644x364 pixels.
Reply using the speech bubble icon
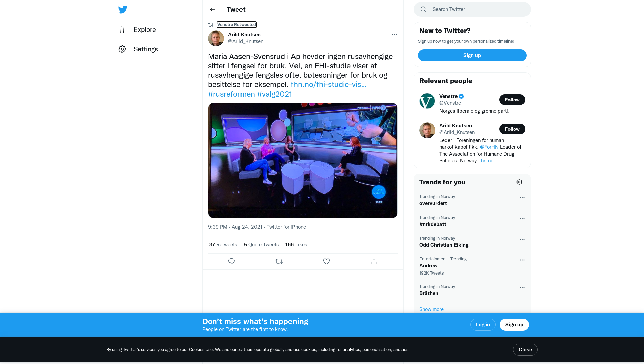[231, 261]
